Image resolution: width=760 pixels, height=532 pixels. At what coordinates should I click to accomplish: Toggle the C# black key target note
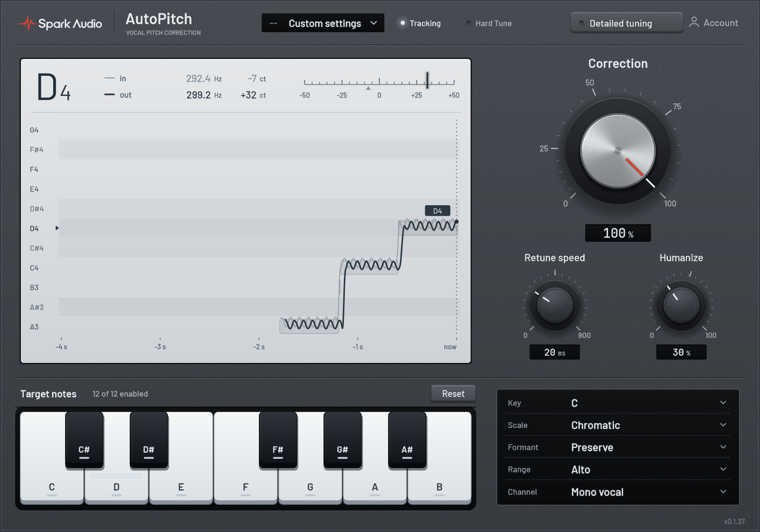84,440
